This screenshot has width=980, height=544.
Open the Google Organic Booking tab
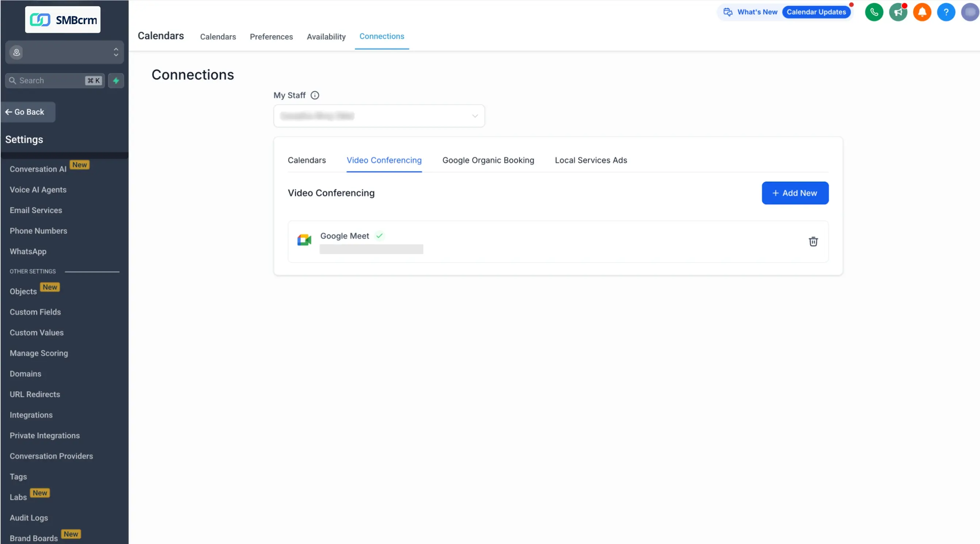488,160
